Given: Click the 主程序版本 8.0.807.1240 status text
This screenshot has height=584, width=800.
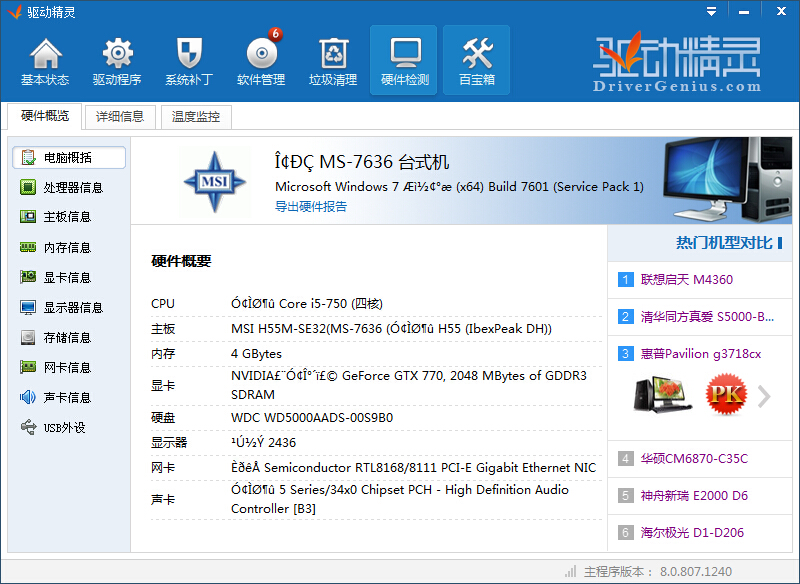Looking at the screenshot, I should 658,571.
